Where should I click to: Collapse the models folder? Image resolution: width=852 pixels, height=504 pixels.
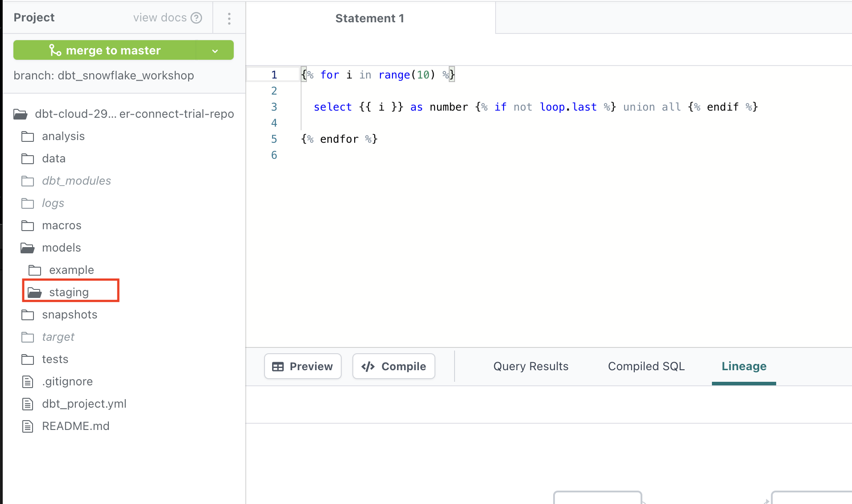(28, 248)
